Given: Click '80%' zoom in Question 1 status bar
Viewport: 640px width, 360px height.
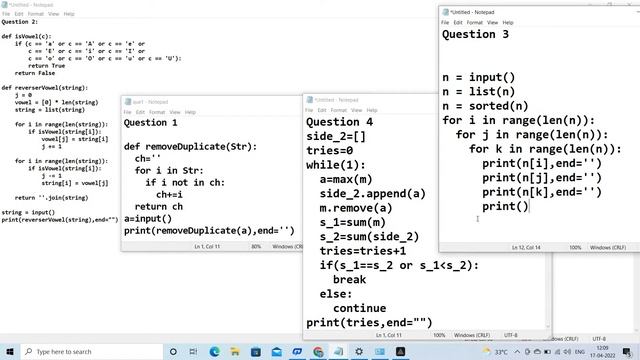Looking at the screenshot, I should pos(256,247).
